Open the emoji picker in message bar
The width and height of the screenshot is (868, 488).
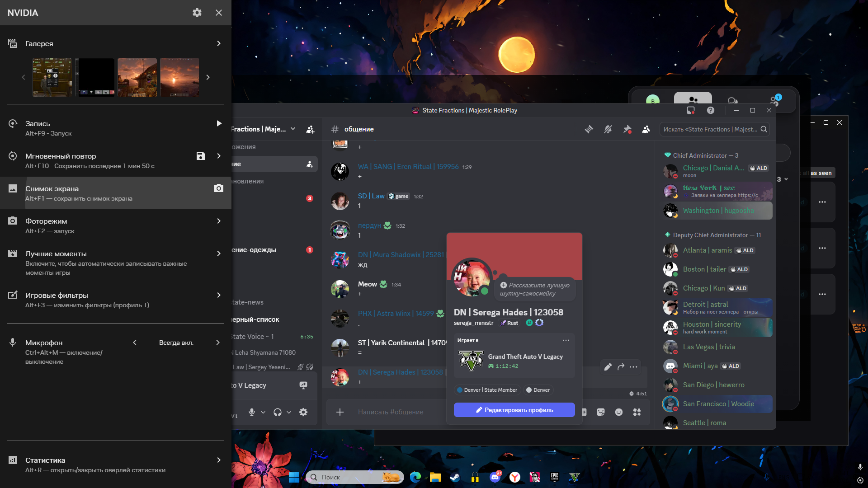click(x=619, y=412)
